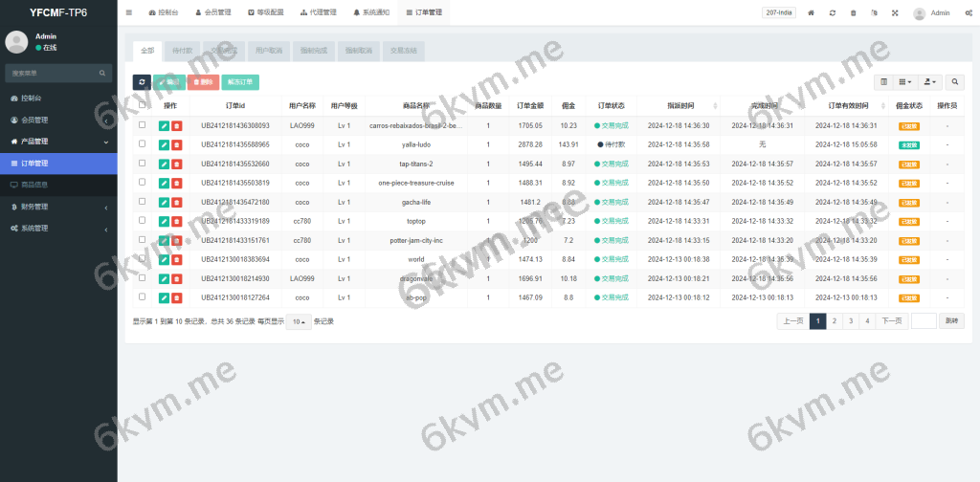Click the trash clear-cache icon in header
Image resolution: width=980 pixels, height=482 pixels.
(x=853, y=13)
